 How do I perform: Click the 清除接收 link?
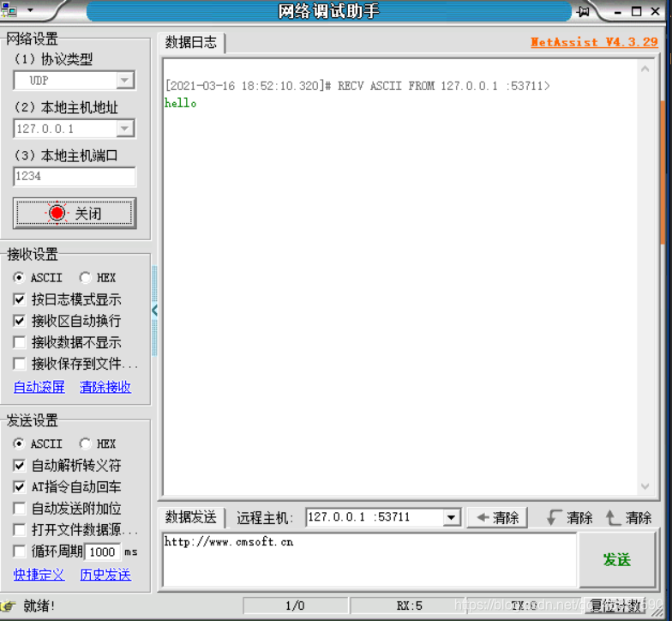[105, 387]
